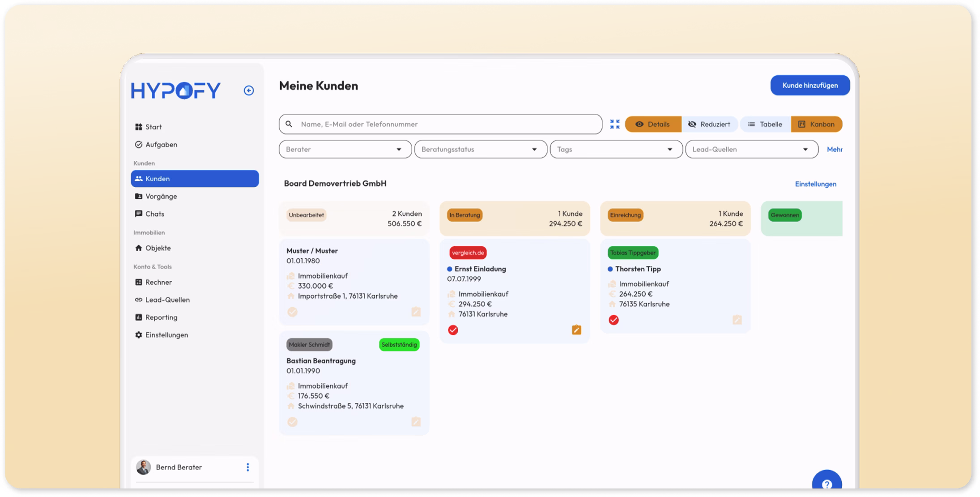Screen dimensions: 980x497
Task: Open Thorsten Tipp customer name
Action: pos(638,269)
